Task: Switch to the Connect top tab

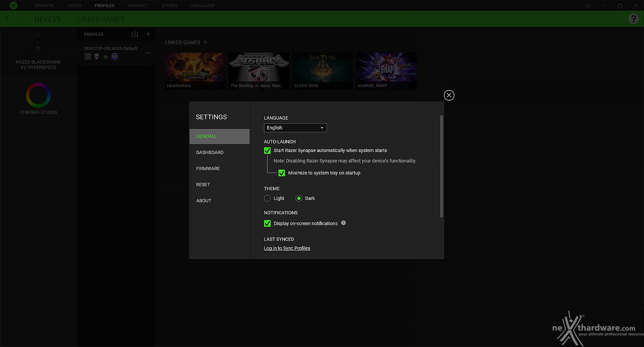Action: [x=138, y=6]
